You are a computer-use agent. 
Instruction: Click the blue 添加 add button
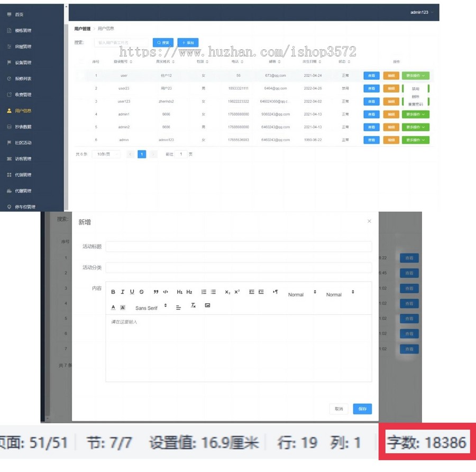click(x=188, y=42)
